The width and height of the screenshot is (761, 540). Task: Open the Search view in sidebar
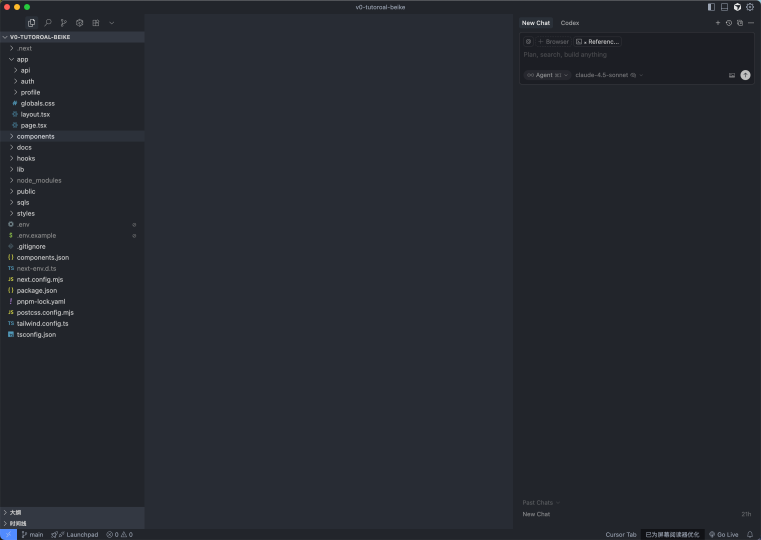point(48,22)
